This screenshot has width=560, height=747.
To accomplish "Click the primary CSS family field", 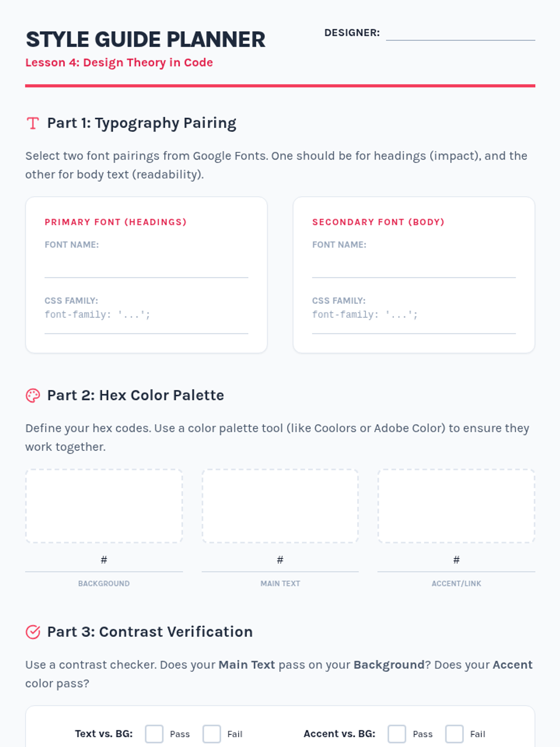I will 146,322.
